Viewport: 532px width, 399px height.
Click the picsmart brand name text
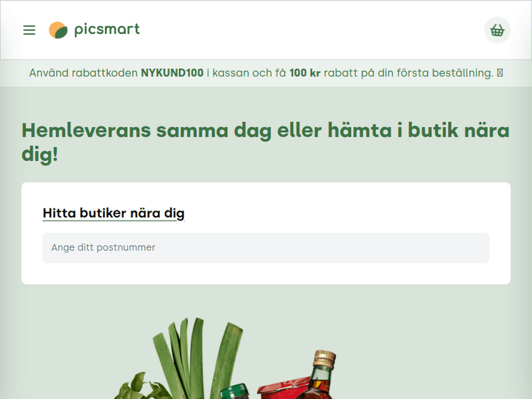click(107, 30)
